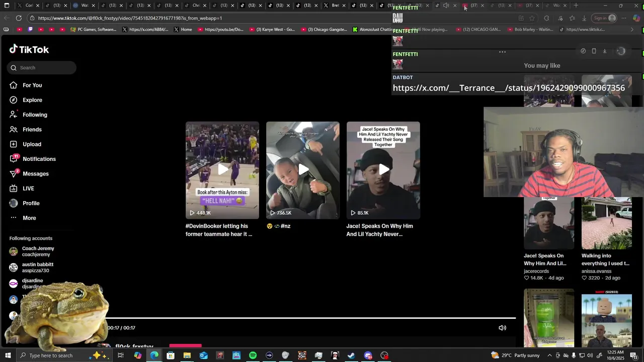Screen dimensions: 644x362
Task: Open the green jar recommended video
Action: 549,318
